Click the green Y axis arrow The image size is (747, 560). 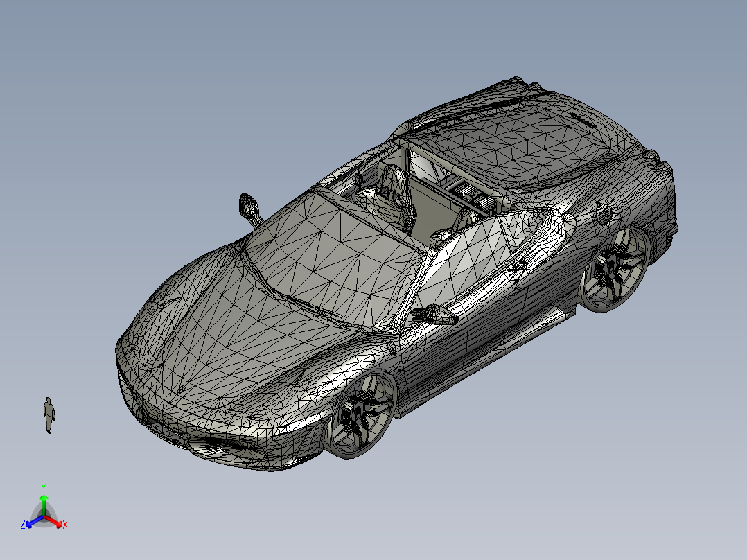(44, 499)
